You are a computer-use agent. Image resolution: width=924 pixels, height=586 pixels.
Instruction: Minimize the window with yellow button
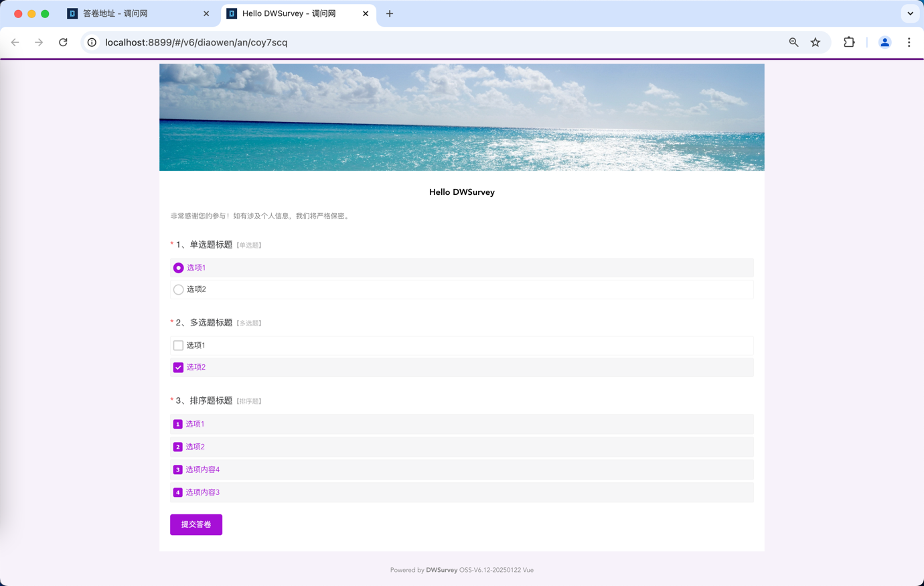[31, 13]
